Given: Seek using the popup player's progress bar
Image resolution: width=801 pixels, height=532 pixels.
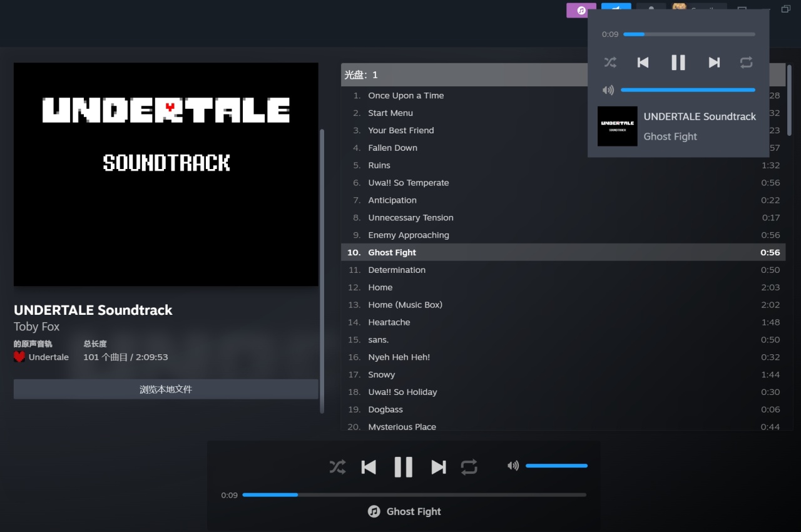Looking at the screenshot, I should tap(689, 34).
